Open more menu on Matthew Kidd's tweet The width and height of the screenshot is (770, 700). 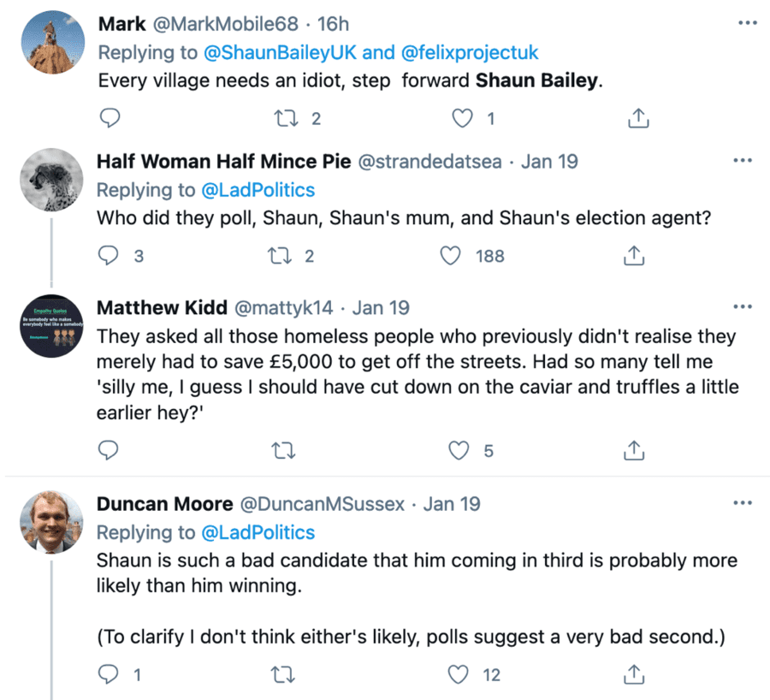[743, 307]
